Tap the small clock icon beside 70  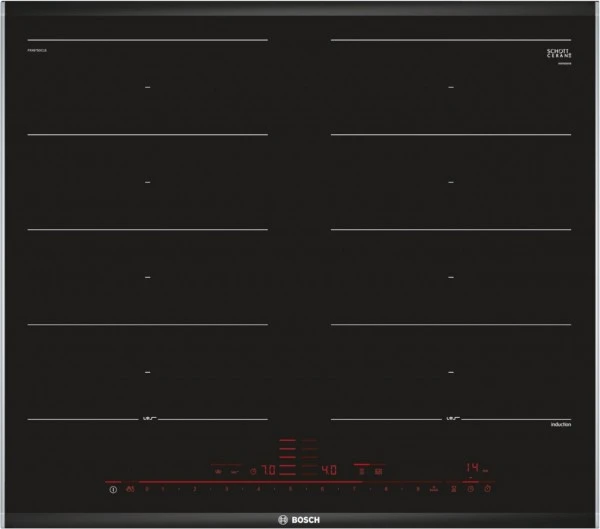pos(252,469)
